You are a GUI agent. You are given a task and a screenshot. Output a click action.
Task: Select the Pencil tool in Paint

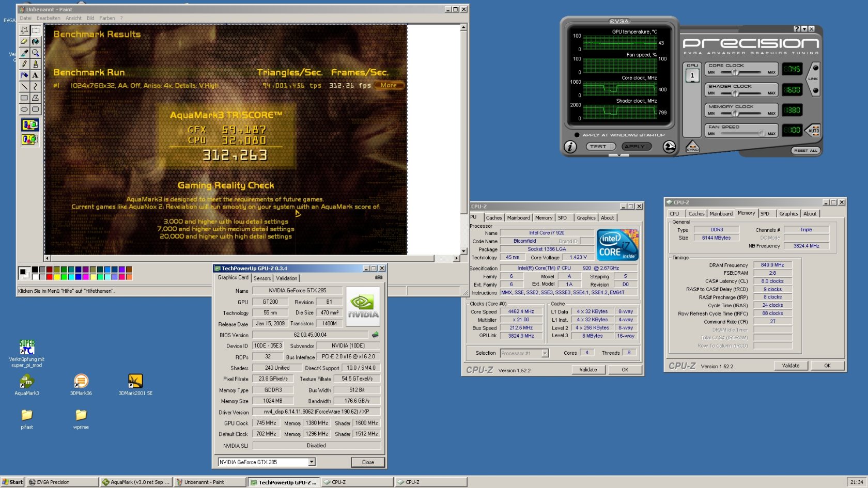click(24, 64)
